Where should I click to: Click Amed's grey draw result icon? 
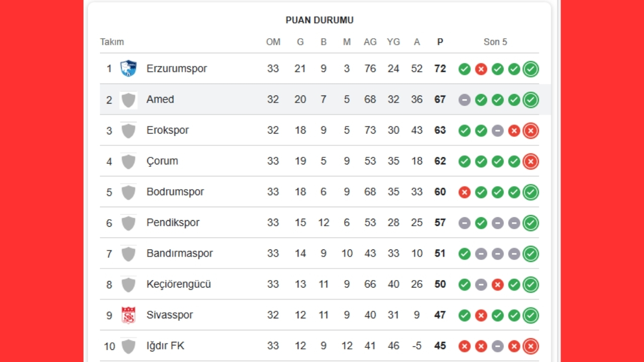464,100
